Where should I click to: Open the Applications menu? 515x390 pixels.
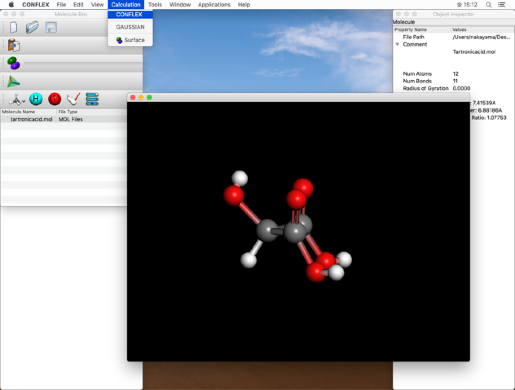214,5
